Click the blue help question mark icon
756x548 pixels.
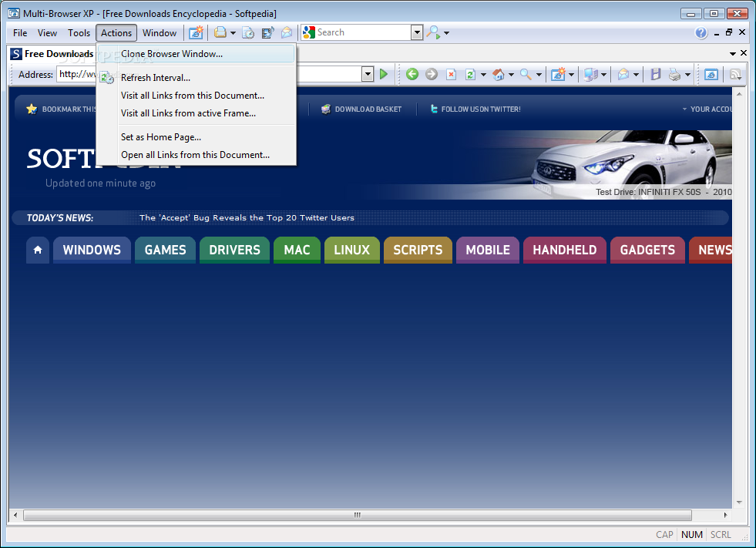point(701,33)
